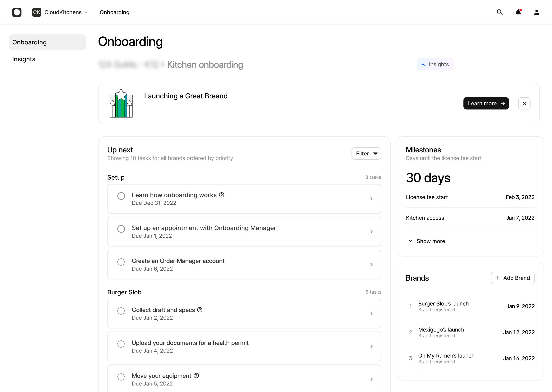The image size is (552, 392).
Task: Click the app logo icon top left
Action: point(17,12)
